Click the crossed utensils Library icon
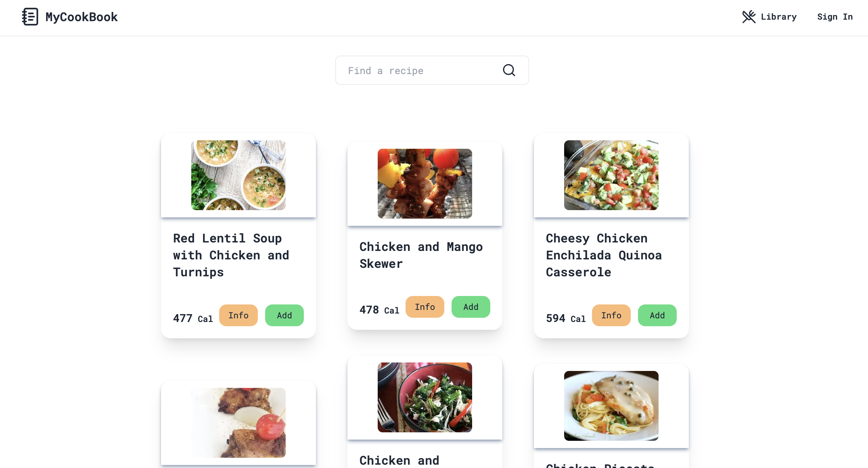Screen dimensions: 868x468 pos(748,17)
